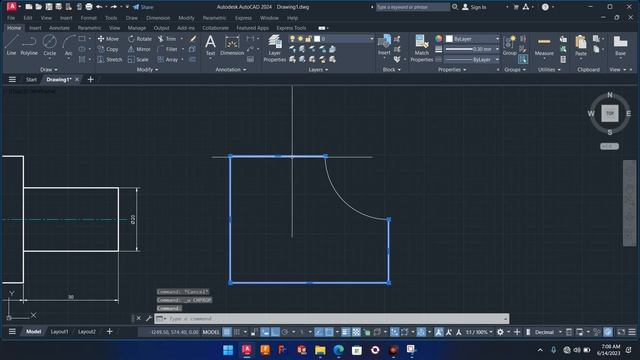Click the Rectangle tool icon
640x360 pixels.
point(82,39)
